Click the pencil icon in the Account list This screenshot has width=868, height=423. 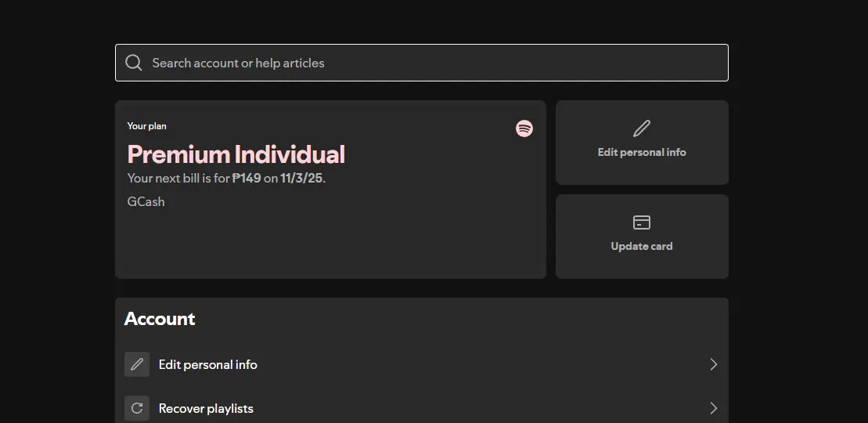[137, 364]
